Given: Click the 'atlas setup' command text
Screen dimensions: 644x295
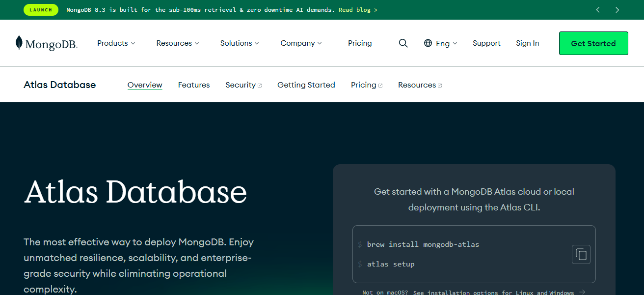Looking at the screenshot, I should point(391,264).
